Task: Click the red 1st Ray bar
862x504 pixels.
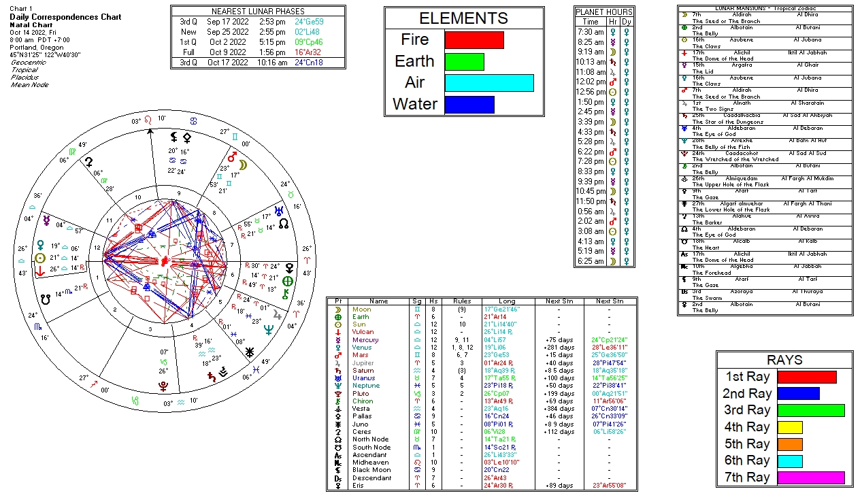Action: (807, 377)
